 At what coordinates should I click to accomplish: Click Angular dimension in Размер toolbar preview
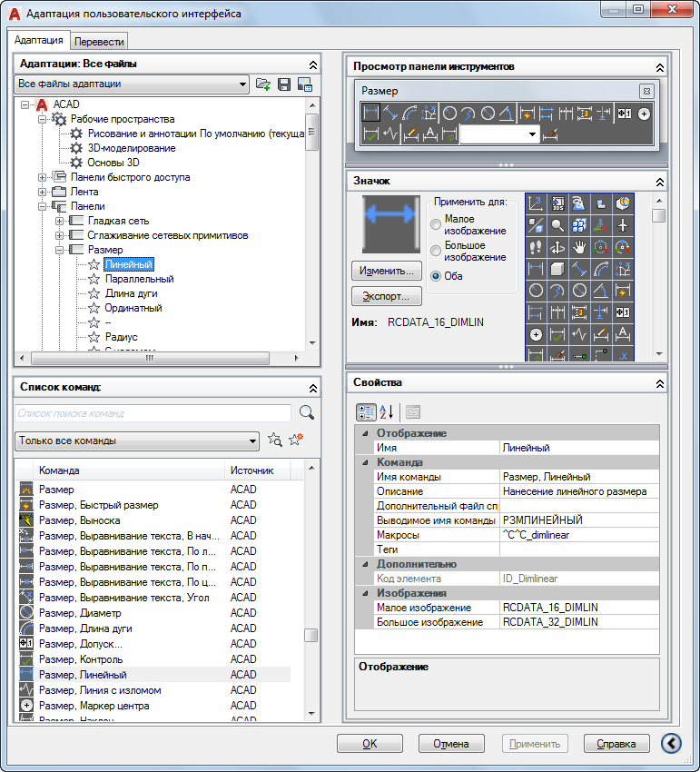506,114
